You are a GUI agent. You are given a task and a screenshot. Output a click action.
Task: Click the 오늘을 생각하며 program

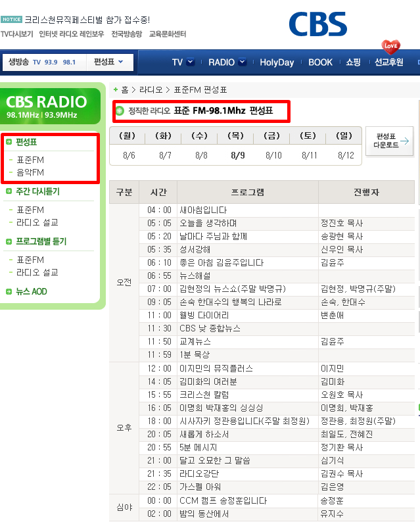tap(208, 224)
